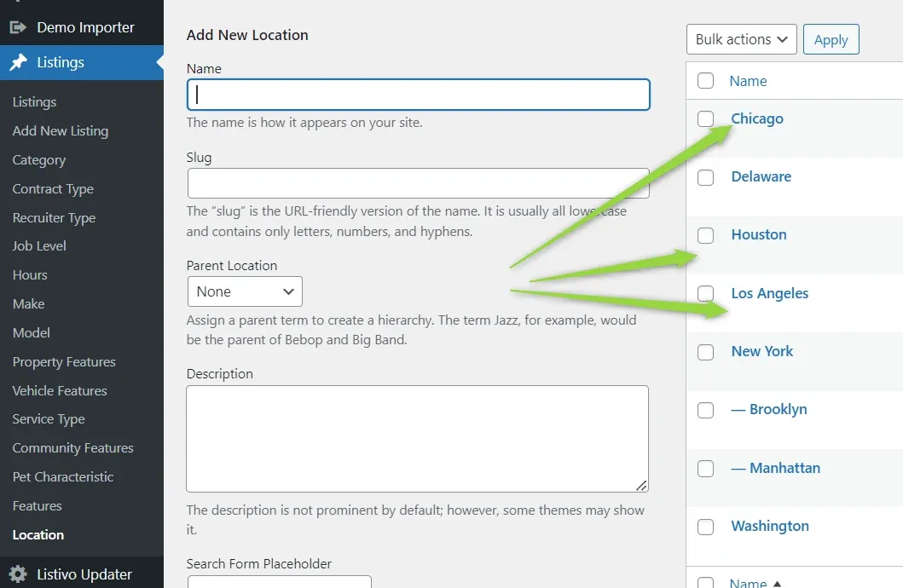
Task: Check the New York row checkbox
Action: point(705,352)
